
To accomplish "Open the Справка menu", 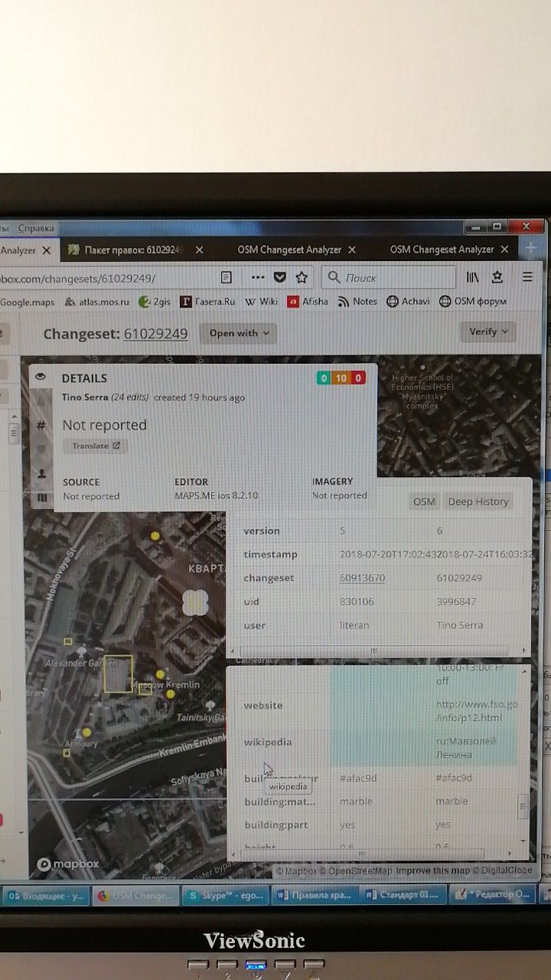I will pos(36,228).
